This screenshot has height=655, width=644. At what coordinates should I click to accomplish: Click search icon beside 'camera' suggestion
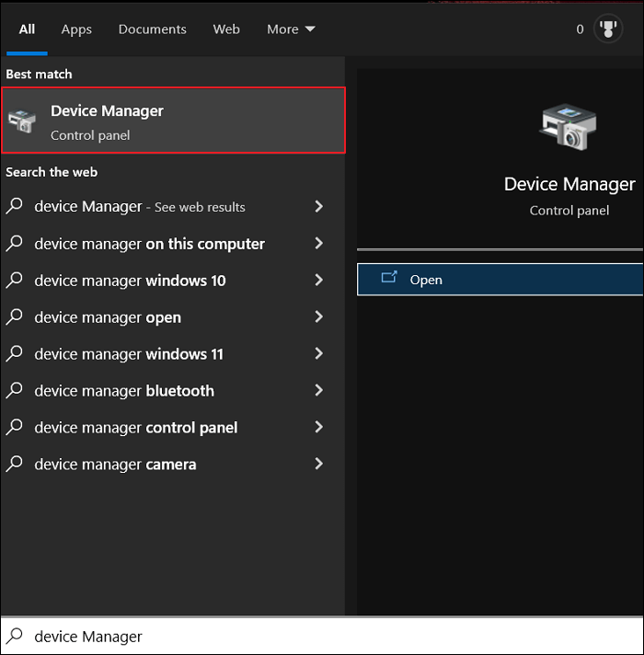coord(14,464)
